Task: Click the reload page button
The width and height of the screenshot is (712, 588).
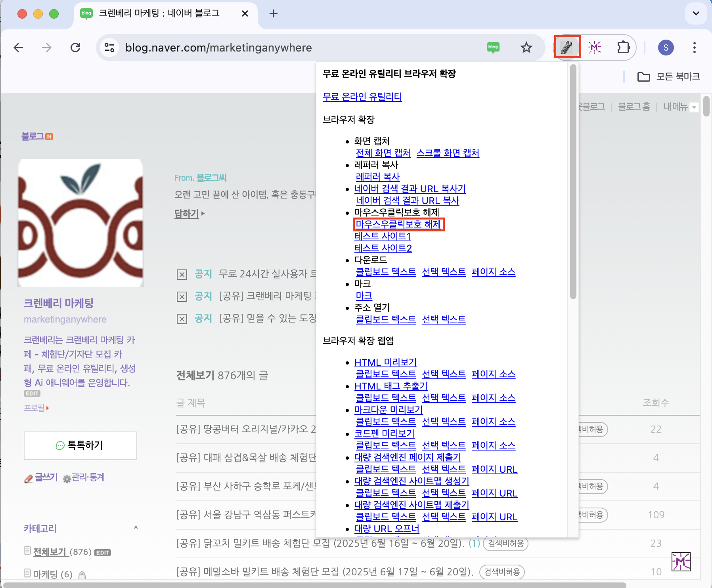Action: (75, 48)
